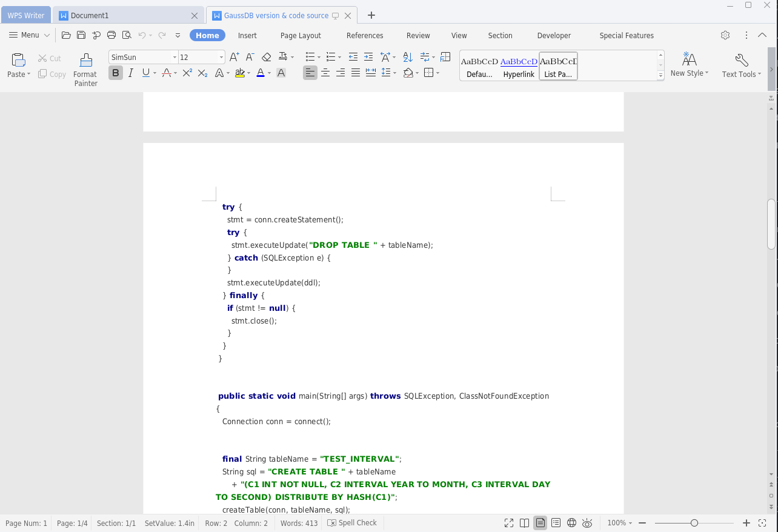Open the font size 12 dropdown
The image size is (778, 532).
click(221, 57)
